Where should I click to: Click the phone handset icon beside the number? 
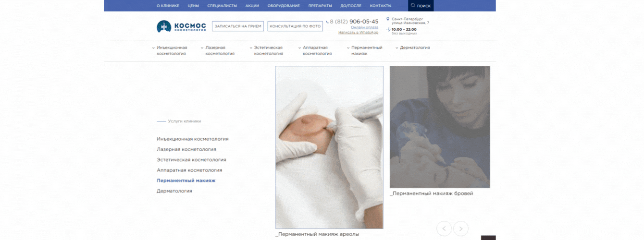327,22
